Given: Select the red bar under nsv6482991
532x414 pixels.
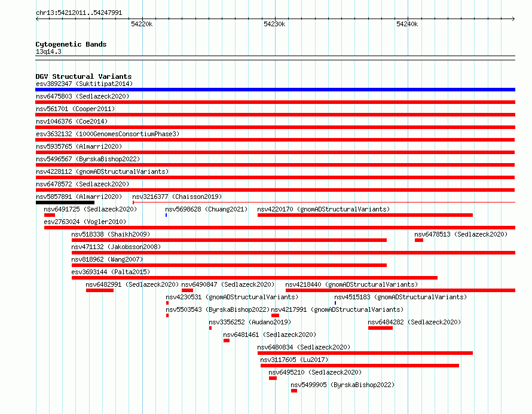Looking at the screenshot, I should [100, 290].
